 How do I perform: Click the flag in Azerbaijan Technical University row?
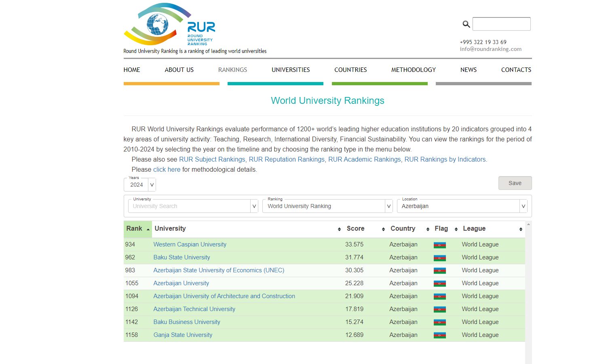[439, 309]
